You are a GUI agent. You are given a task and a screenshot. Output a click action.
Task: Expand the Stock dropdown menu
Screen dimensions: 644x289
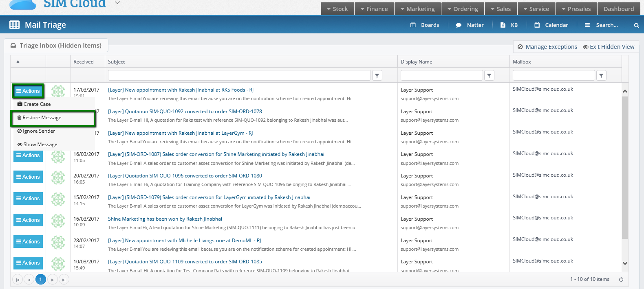point(337,9)
